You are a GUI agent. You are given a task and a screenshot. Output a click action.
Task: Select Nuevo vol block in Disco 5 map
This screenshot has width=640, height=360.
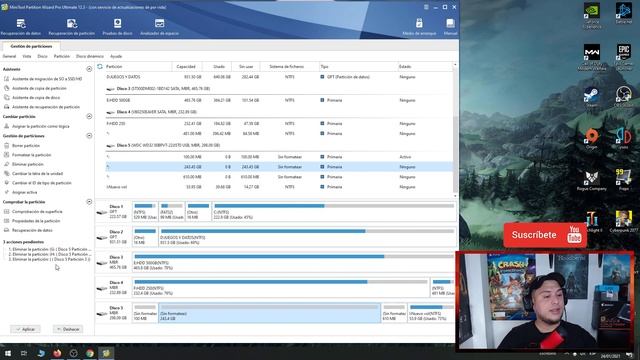tap(432, 313)
